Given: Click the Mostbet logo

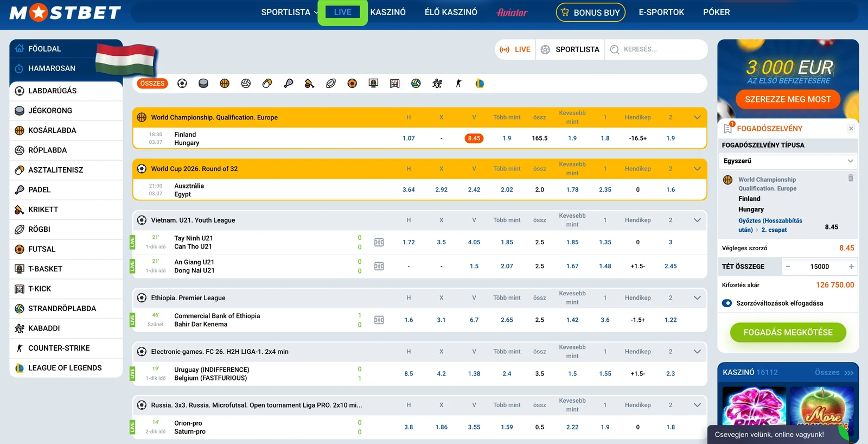Looking at the screenshot, I should [x=65, y=12].
